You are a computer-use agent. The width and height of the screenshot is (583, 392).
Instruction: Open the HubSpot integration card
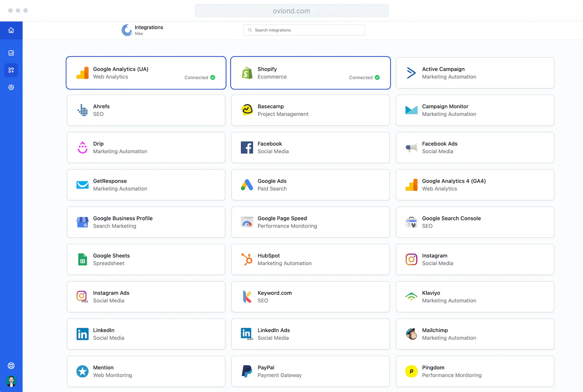pos(310,259)
